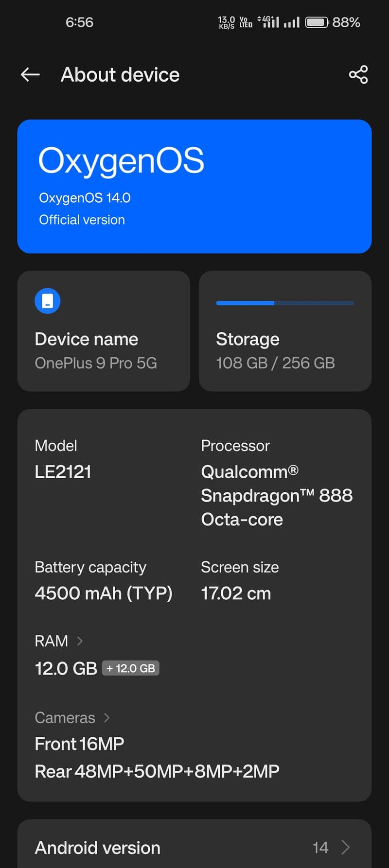The image size is (389, 868).
Task: Tap the back arrow icon
Action: (30, 74)
